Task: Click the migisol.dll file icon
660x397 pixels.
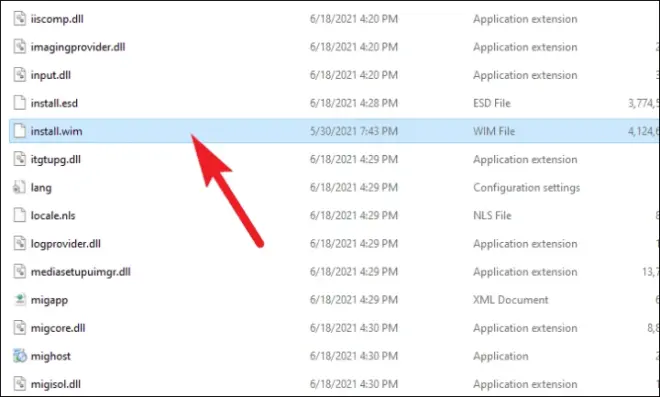Action: 19,384
